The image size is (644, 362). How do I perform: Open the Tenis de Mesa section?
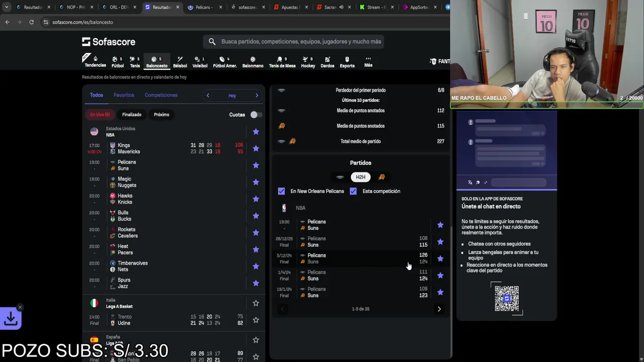[x=282, y=62]
